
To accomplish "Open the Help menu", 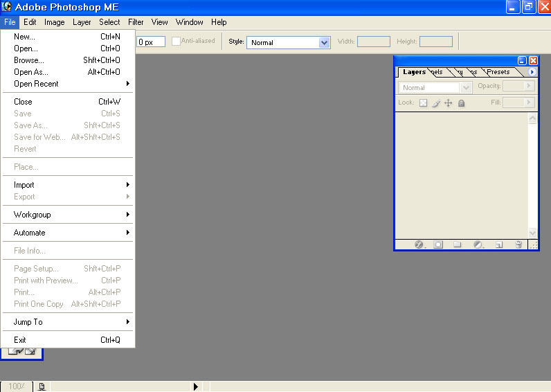I will [219, 22].
